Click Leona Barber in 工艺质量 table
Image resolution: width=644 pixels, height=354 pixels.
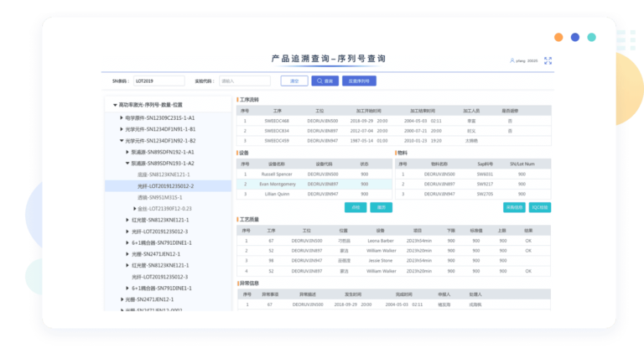point(381,241)
